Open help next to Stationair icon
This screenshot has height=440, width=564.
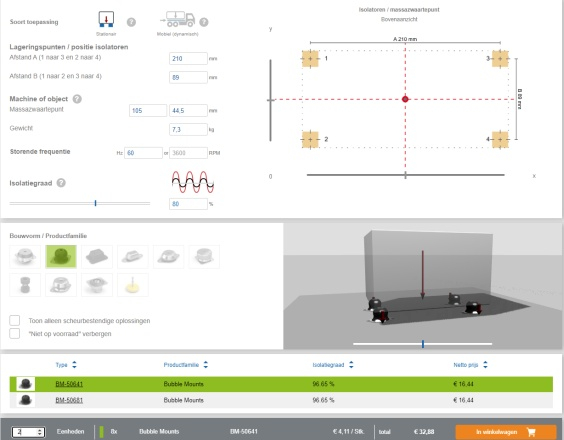pyautogui.click(x=131, y=22)
